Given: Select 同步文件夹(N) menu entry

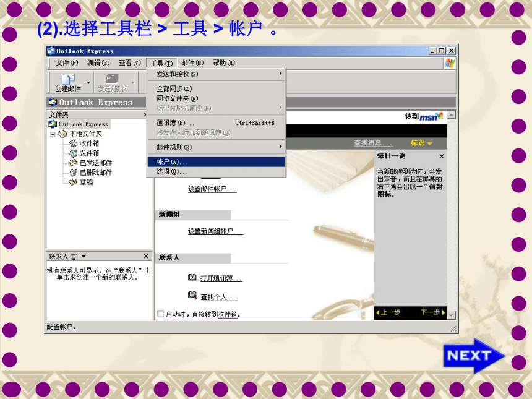Looking at the screenshot, I should [216, 98].
